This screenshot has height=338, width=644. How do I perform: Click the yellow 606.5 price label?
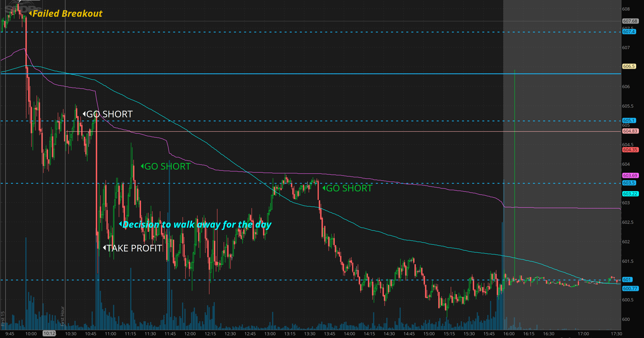[629, 66]
